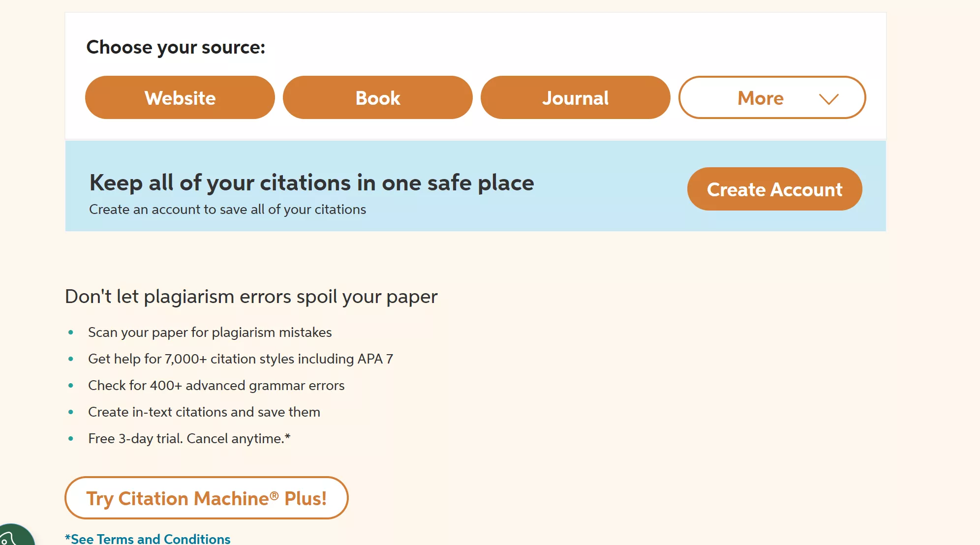Screen dimensions: 980x545
Task: Select Website as your citation source
Action: click(x=180, y=97)
